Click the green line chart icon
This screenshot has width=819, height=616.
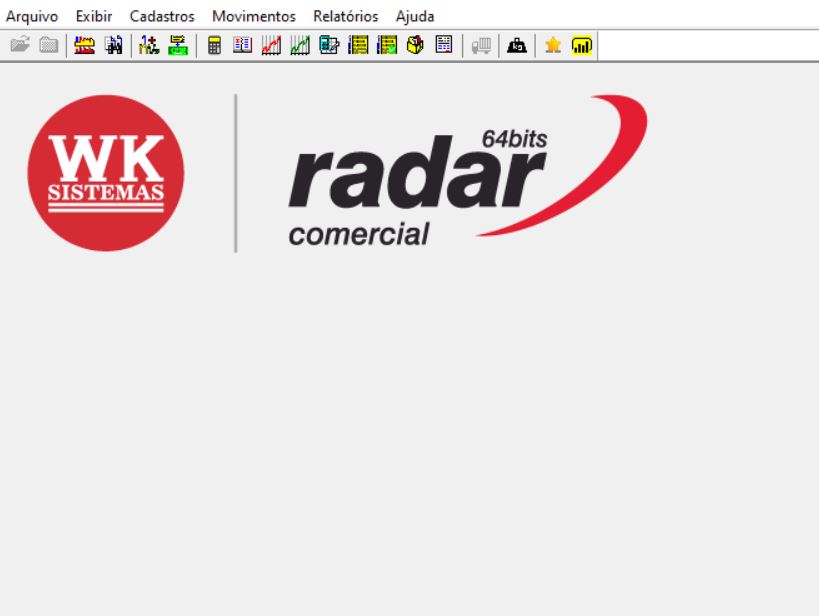[x=300, y=45]
